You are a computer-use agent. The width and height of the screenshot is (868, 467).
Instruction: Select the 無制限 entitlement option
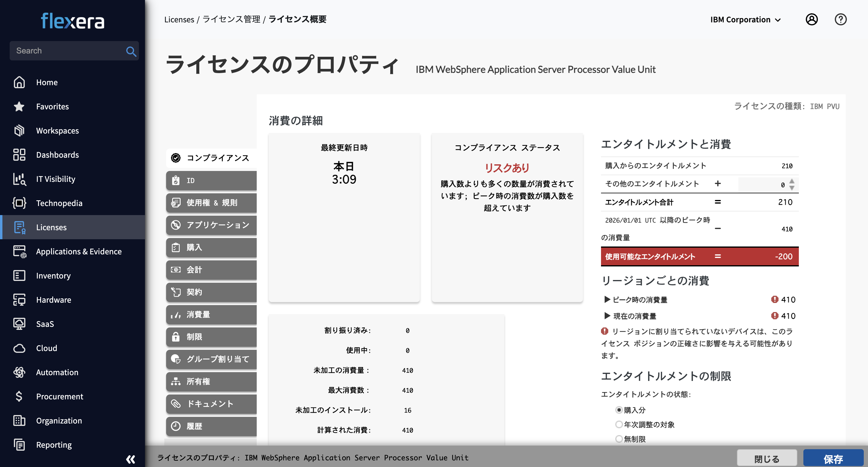coord(619,439)
